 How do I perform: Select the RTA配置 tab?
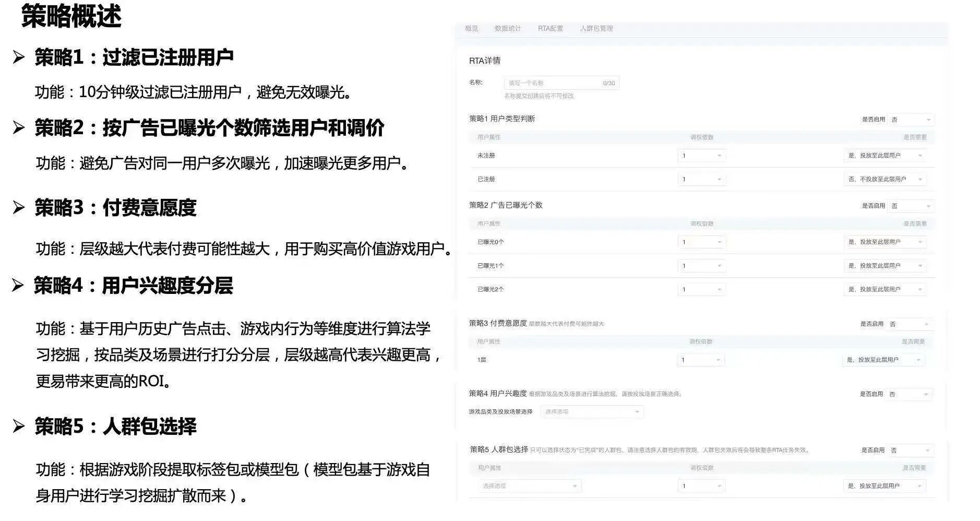click(x=550, y=29)
